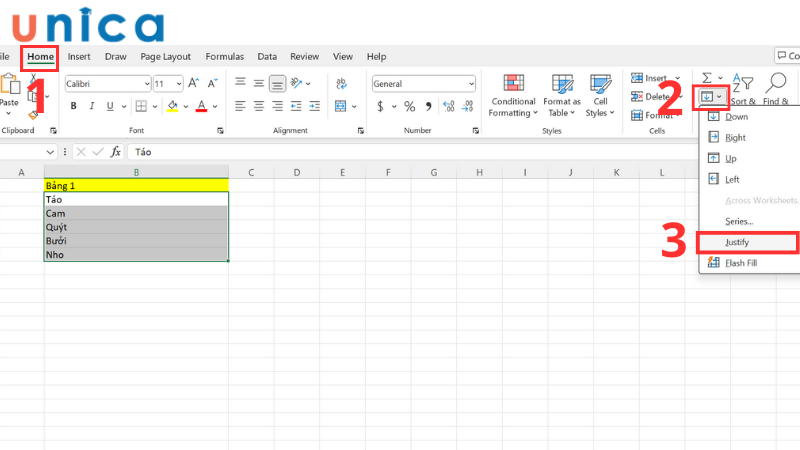800x450 pixels.
Task: Click the formula bar showing Táo
Action: tap(411, 152)
